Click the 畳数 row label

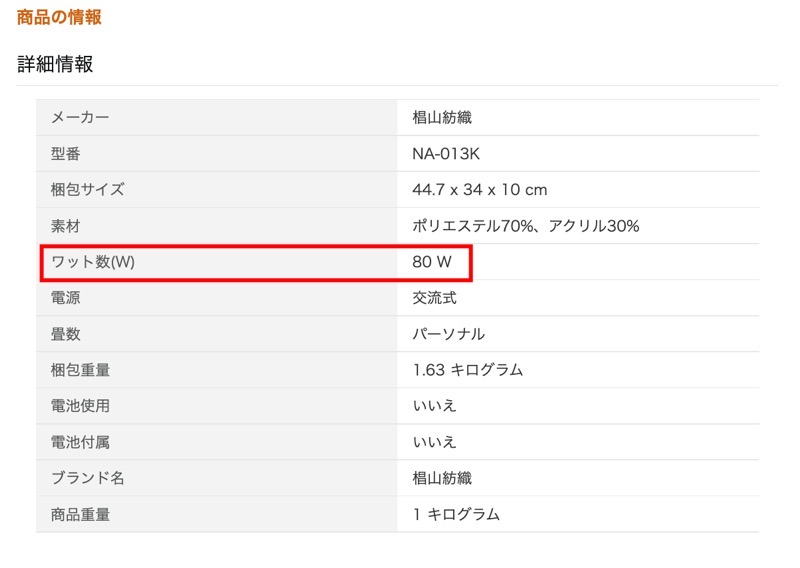(x=65, y=334)
